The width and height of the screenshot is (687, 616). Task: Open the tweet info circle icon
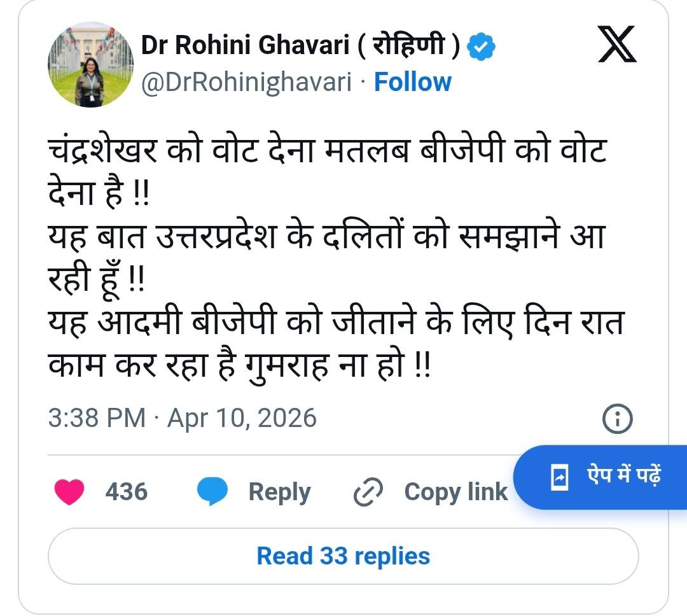(x=617, y=419)
